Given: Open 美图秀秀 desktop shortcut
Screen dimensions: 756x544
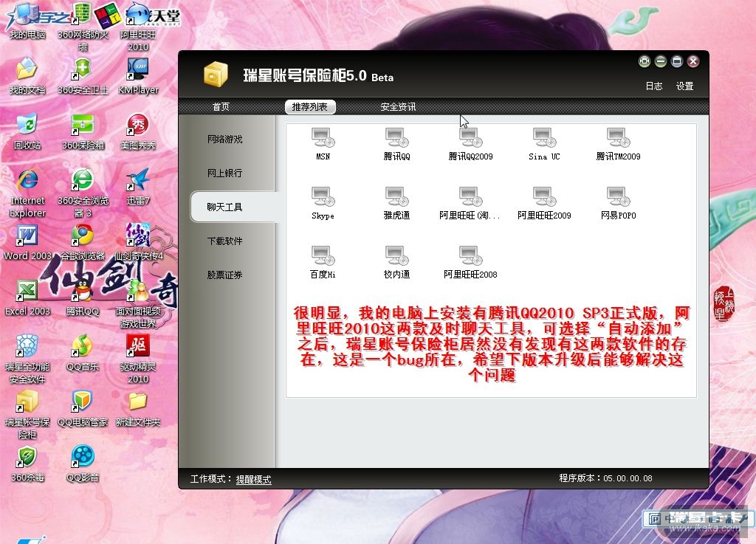Looking at the screenshot, I should [138, 131].
